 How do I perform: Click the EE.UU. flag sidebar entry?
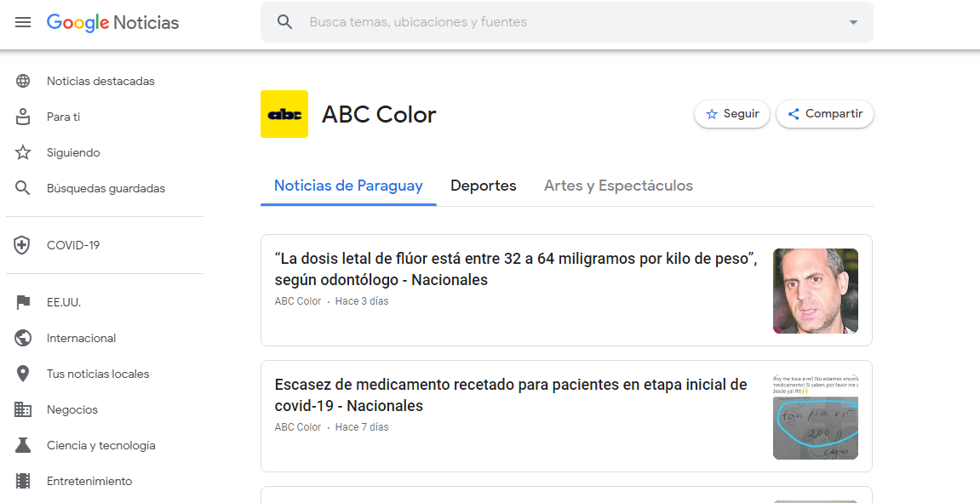(x=64, y=302)
